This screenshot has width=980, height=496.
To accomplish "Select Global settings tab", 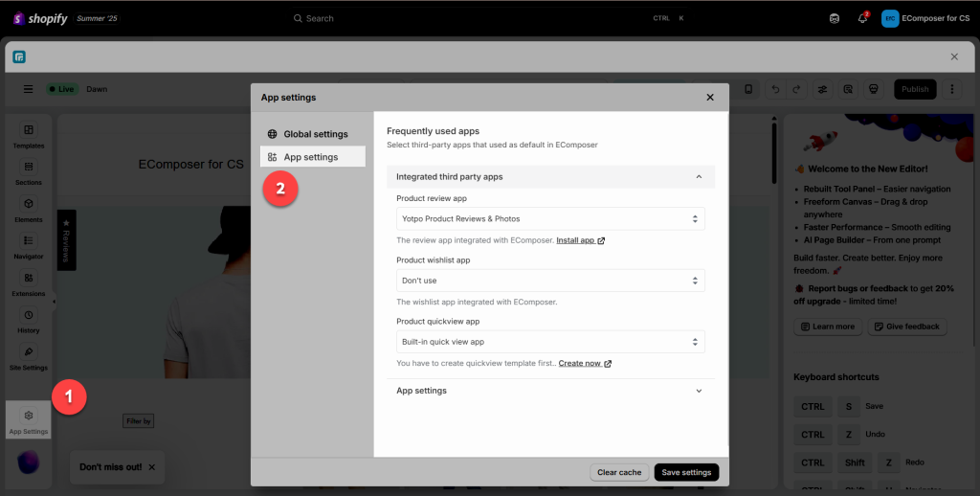I will coord(313,134).
